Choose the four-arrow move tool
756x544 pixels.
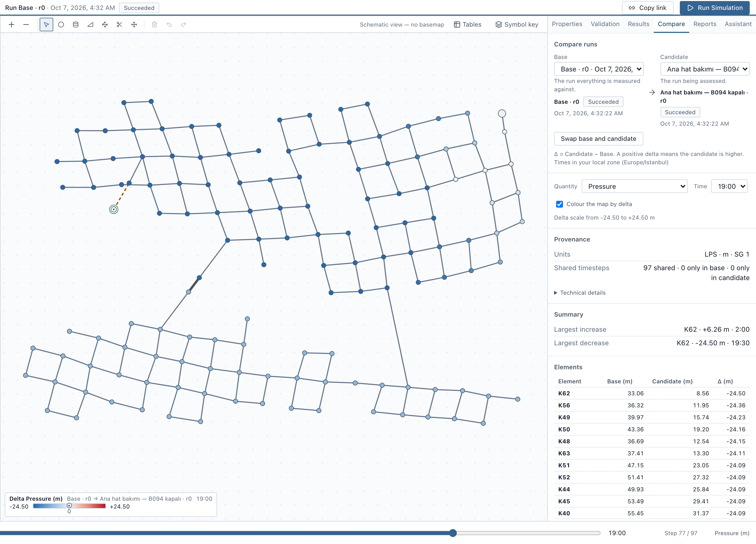pyautogui.click(x=134, y=25)
